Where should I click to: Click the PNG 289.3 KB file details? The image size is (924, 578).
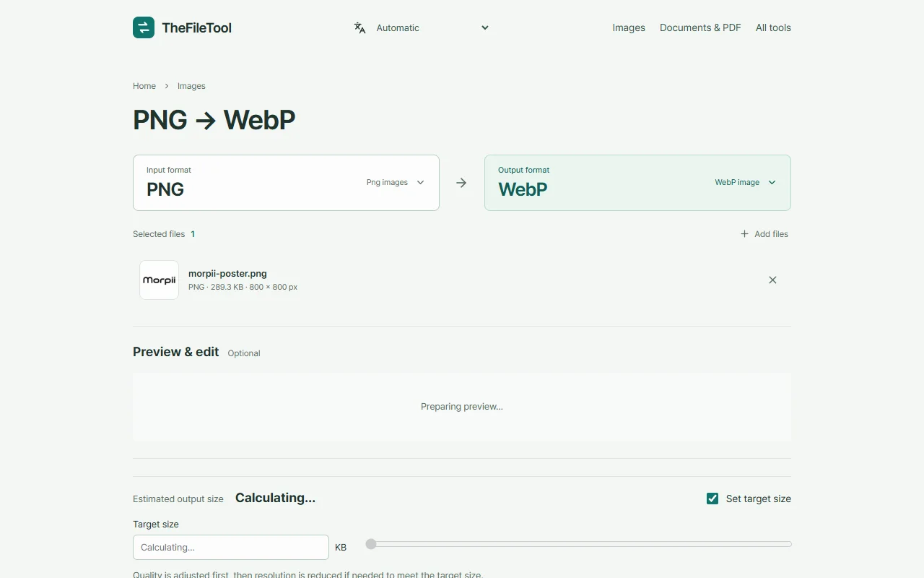point(243,287)
